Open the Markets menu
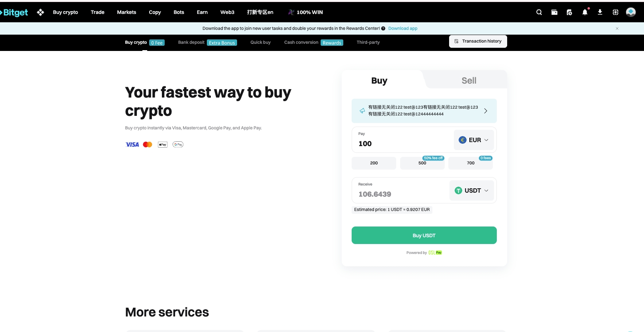Viewport: 644px width, 332px height. [126, 12]
